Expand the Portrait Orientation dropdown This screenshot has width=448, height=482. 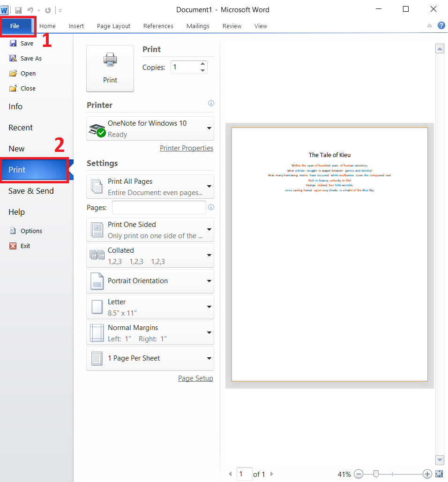click(x=209, y=281)
